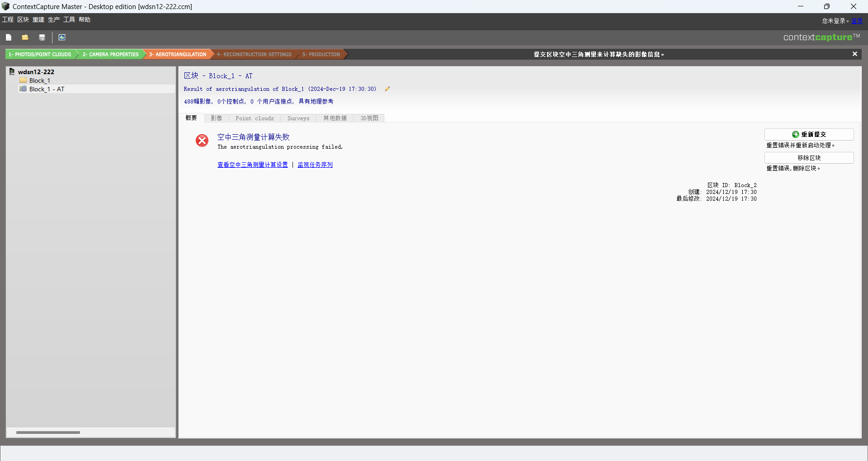Open the job queue monitor icon
This screenshot has height=461, width=868.
click(x=62, y=38)
